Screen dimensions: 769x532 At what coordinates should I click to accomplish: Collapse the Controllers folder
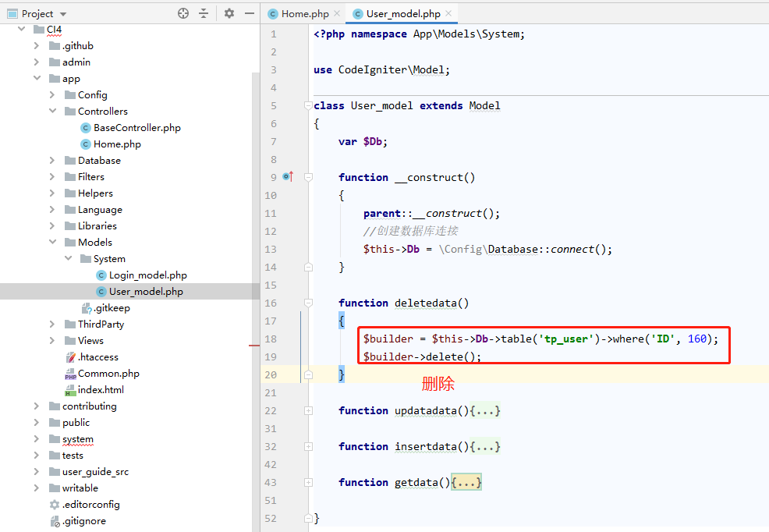pos(52,112)
